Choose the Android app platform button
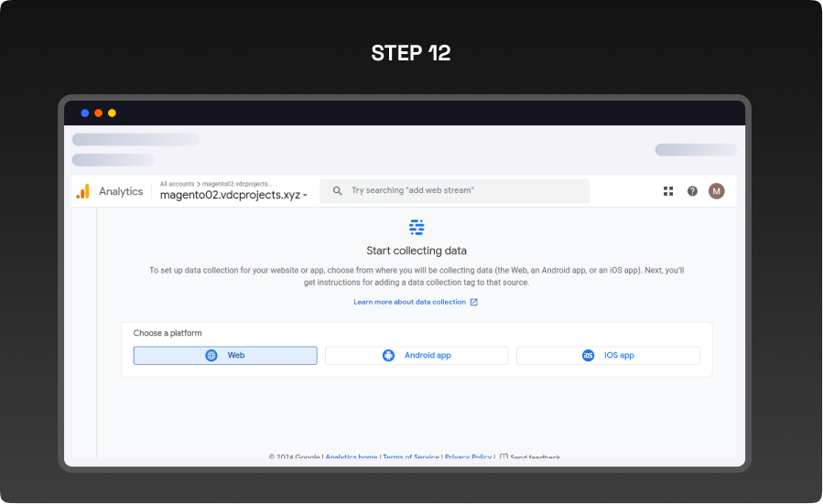Screen dimensions: 823x504 click(417, 356)
